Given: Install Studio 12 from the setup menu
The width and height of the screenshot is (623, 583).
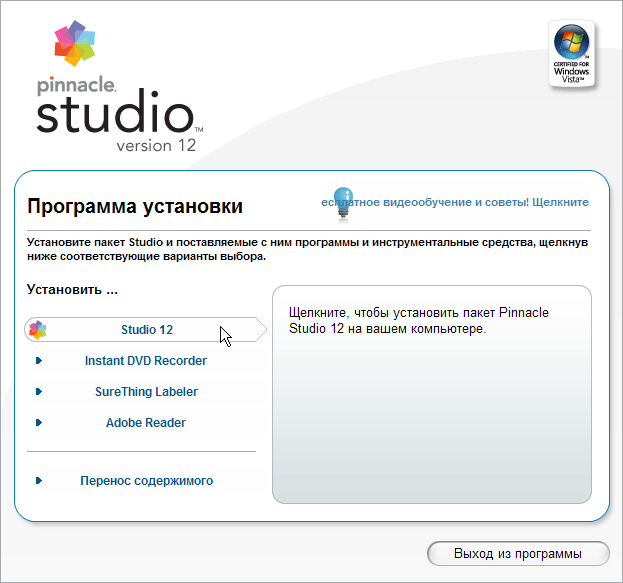Looking at the screenshot, I should pyautogui.click(x=146, y=329).
